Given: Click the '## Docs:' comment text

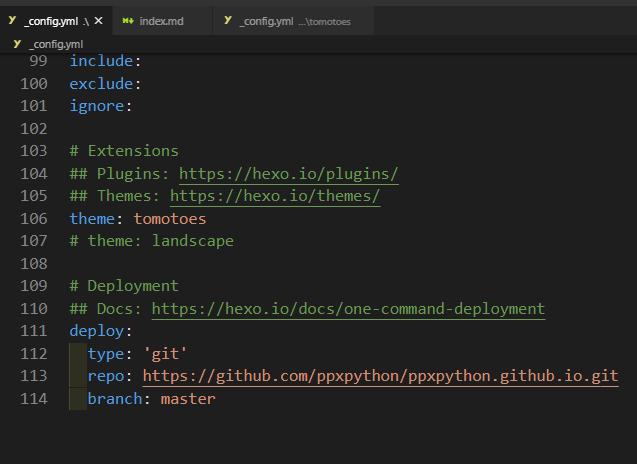Looking at the screenshot, I should 106,309.
